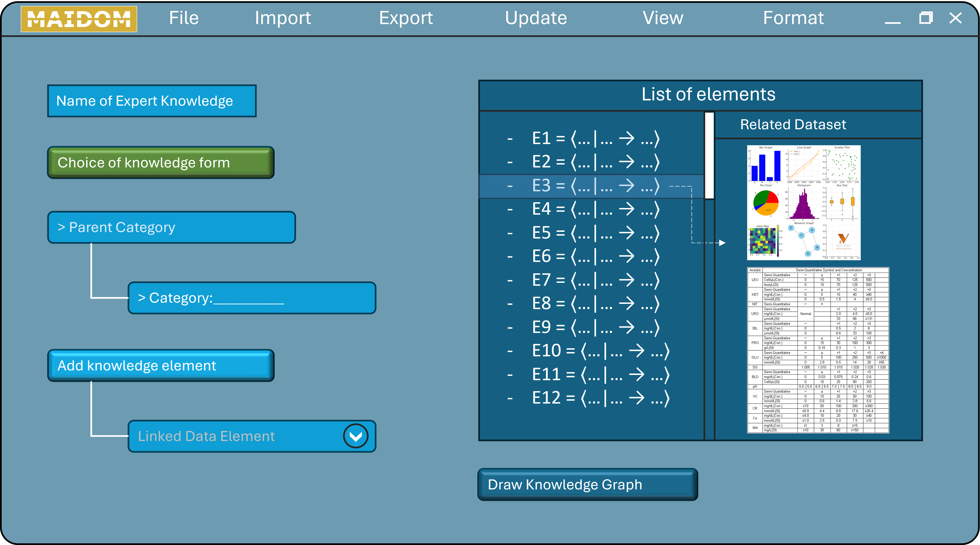Select element E7 in the list
980x545 pixels.
coord(595,280)
